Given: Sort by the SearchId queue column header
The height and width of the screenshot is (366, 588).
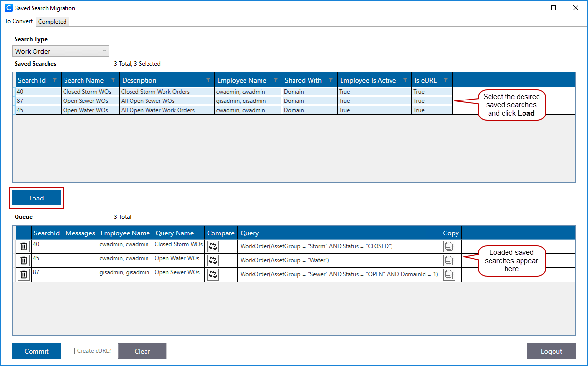Looking at the screenshot, I should click(x=47, y=233).
